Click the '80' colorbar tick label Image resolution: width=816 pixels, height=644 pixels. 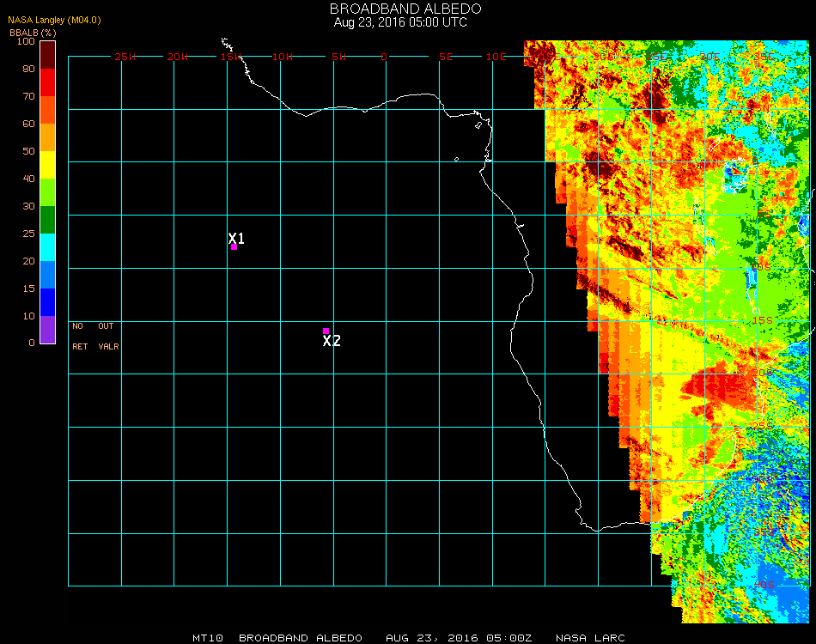coord(28,69)
